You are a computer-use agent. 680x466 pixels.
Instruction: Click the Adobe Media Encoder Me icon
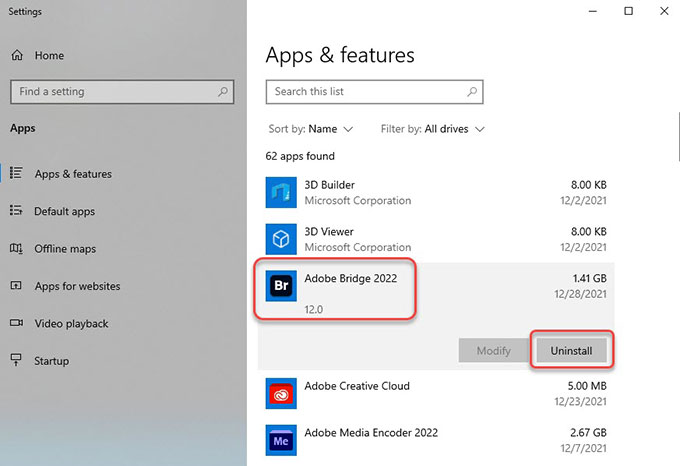[x=281, y=440]
